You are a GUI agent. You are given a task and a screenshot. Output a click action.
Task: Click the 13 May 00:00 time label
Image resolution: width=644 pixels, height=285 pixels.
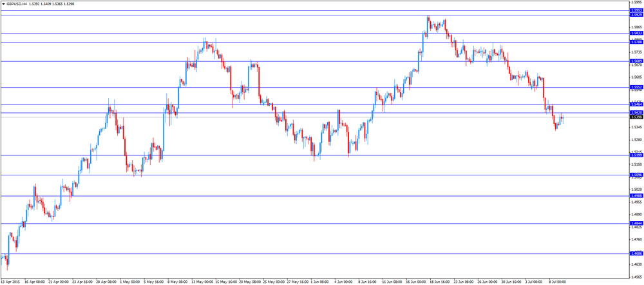203,282
